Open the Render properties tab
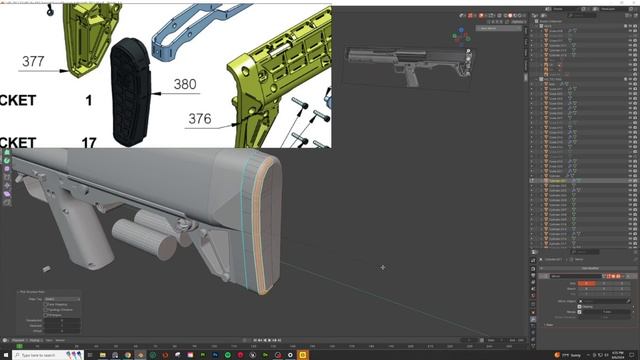This screenshot has width=640, height=360. [x=533, y=269]
